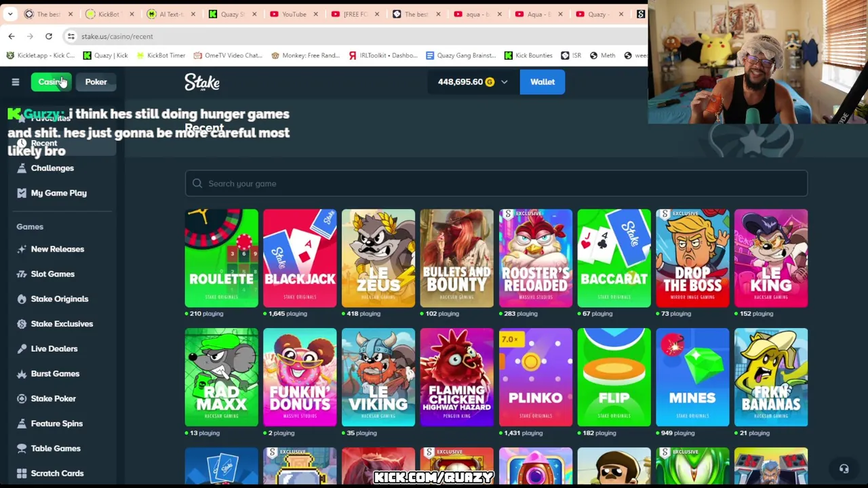Open the Bullets and Bounty game
The width and height of the screenshot is (868, 488).
click(456, 258)
